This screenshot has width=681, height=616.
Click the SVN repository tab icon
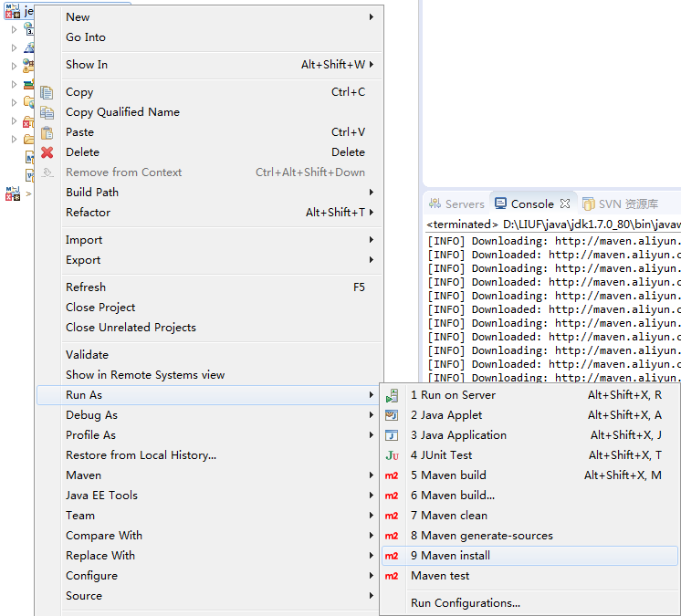point(589,204)
